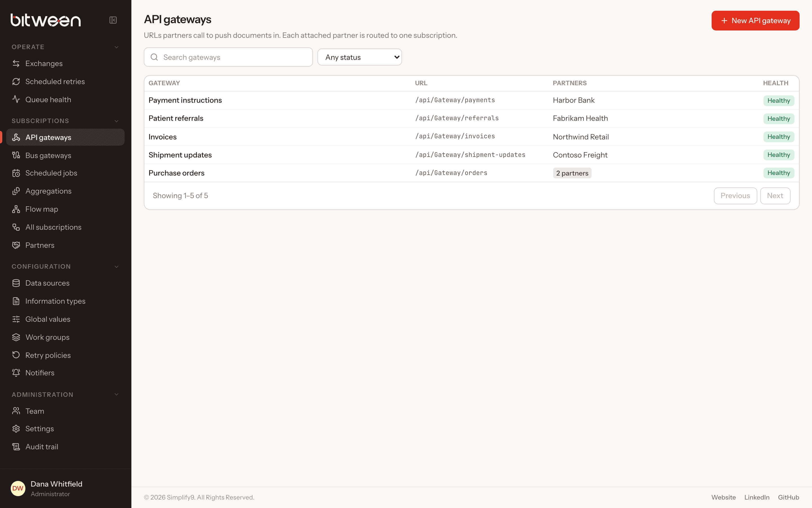Click the Partners handshake icon

[x=16, y=245]
